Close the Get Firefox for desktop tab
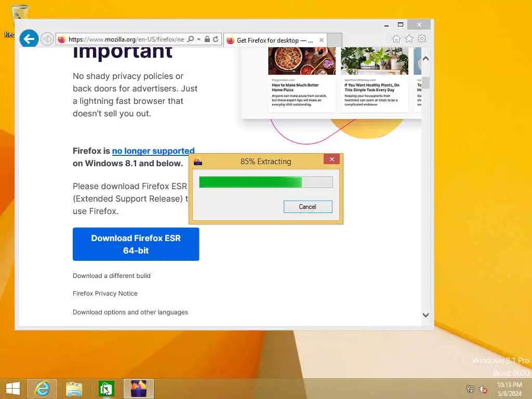This screenshot has height=399, width=532. 321,40
